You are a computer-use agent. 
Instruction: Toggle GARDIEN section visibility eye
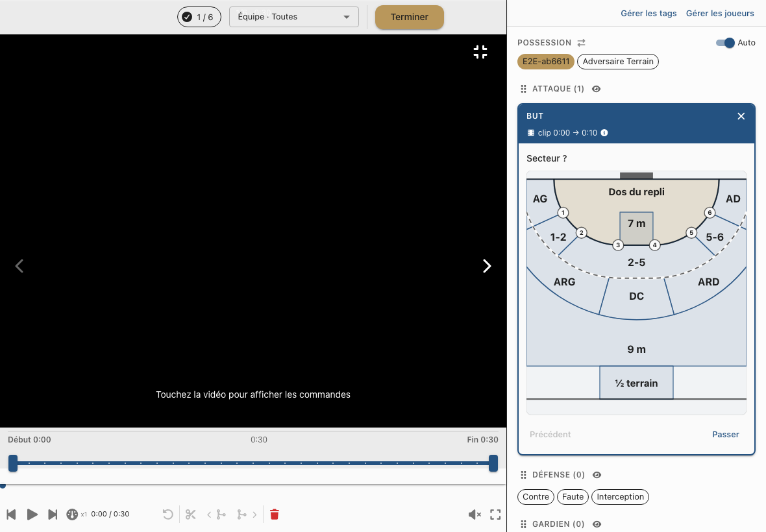coord(597,524)
